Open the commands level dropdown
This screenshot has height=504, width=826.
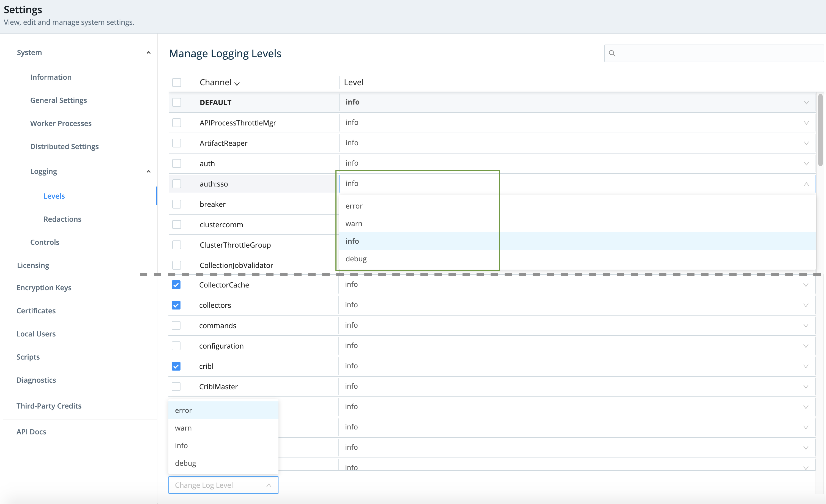click(577, 325)
